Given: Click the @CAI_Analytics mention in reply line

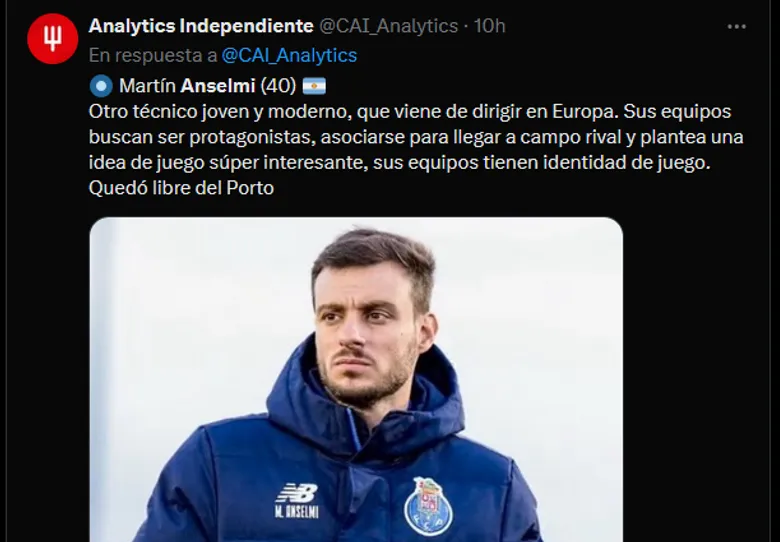Looking at the screenshot, I should (289, 56).
